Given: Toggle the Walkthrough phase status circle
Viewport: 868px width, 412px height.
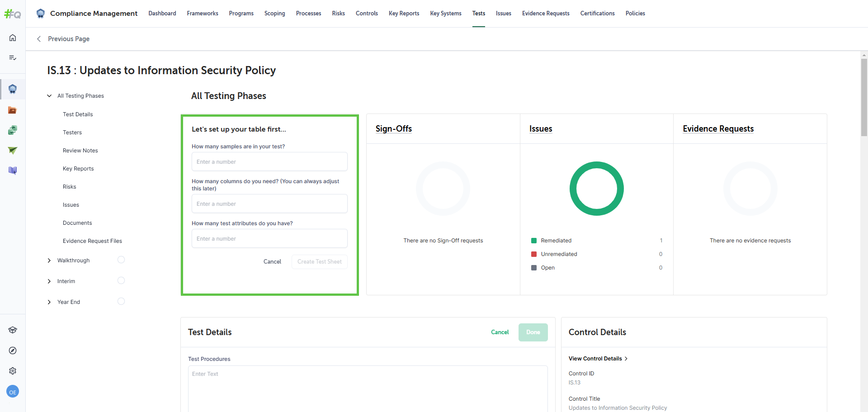Looking at the screenshot, I should point(121,260).
